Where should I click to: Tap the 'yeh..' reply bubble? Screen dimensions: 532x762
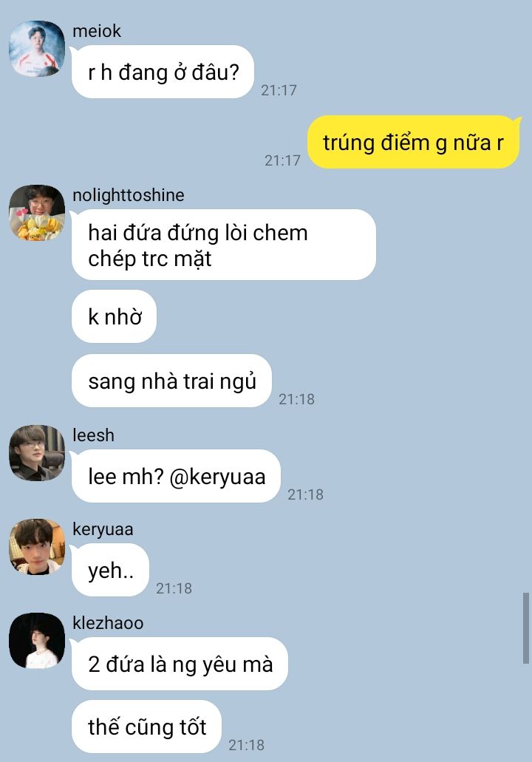pos(110,570)
